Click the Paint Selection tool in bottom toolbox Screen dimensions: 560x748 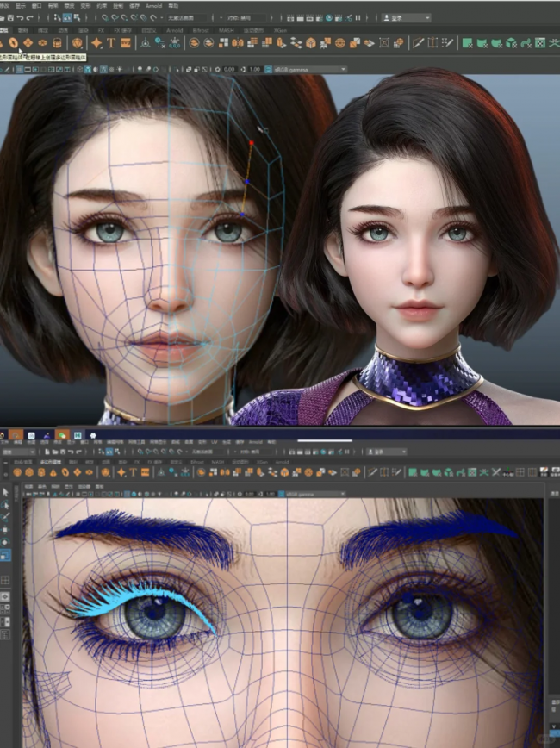[x=6, y=517]
